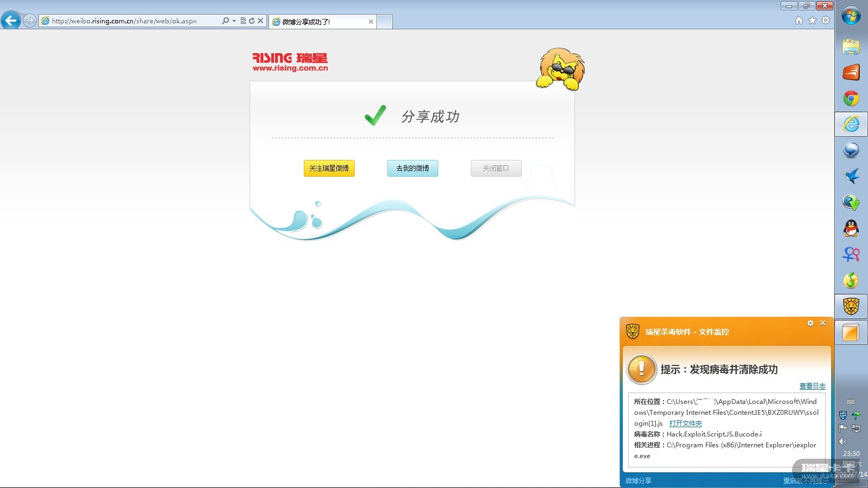Screen dimensions: 868x488
Task: Go back to the previous page
Action: [x=11, y=21]
